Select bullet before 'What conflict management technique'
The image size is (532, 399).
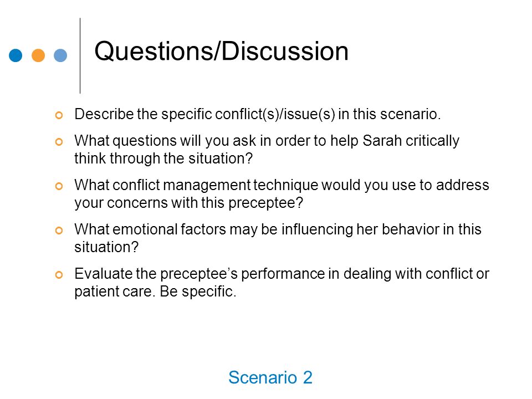(59, 186)
